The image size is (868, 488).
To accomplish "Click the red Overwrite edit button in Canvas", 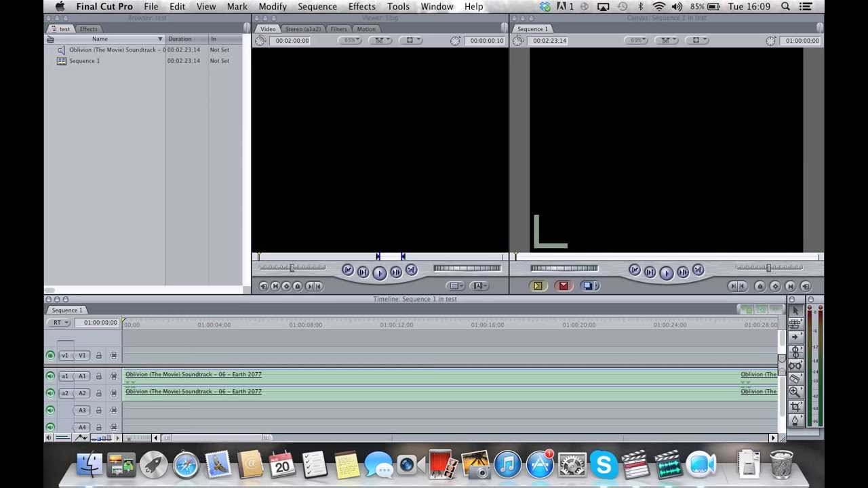I will point(563,286).
